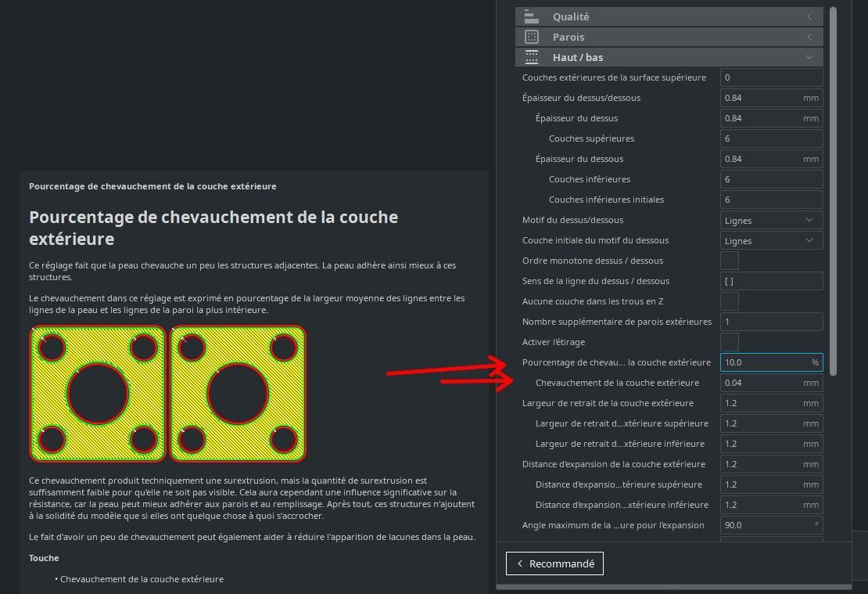
Task: Click 'Pourcentage de chevau... la couche extérieure' label
Action: coord(616,362)
